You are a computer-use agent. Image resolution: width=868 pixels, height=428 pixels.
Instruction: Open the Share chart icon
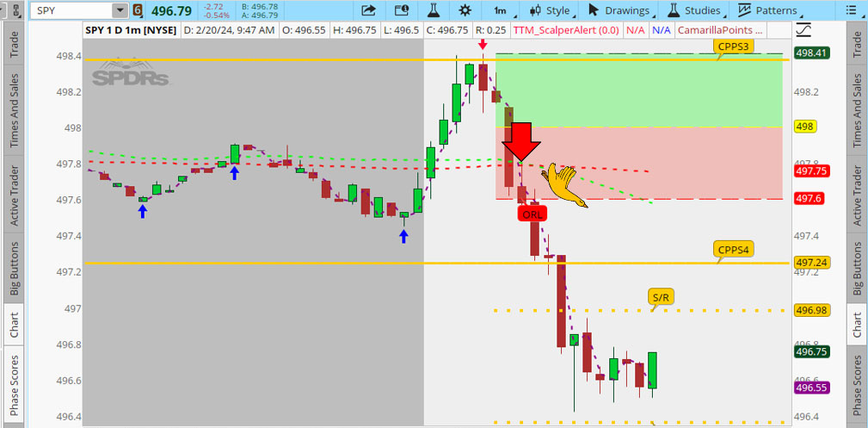[x=368, y=10]
